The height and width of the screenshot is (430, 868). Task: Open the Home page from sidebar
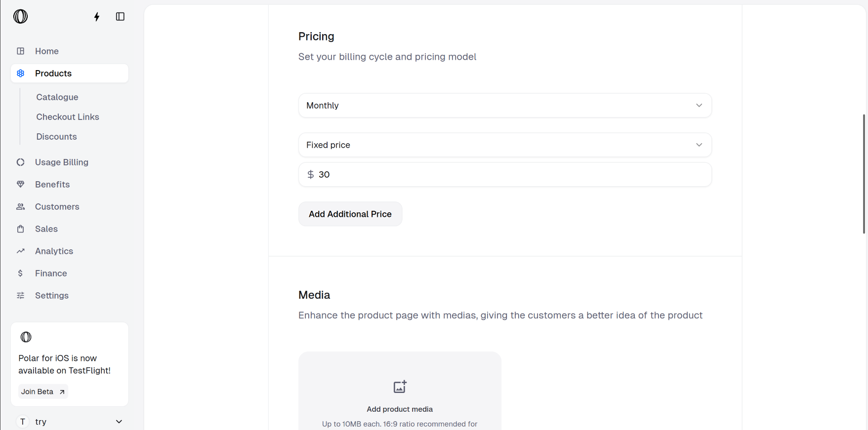pyautogui.click(x=47, y=51)
